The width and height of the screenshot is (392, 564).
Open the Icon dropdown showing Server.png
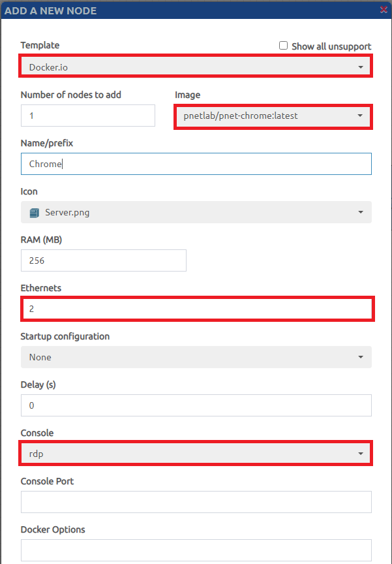pos(196,212)
